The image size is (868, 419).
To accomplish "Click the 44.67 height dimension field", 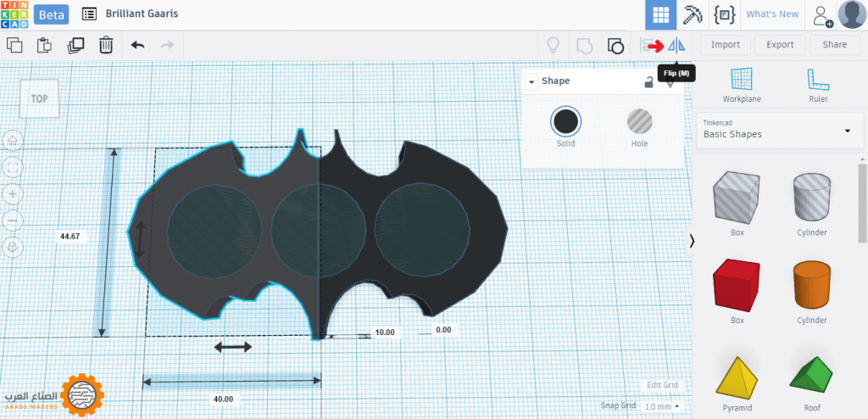I will point(70,236).
